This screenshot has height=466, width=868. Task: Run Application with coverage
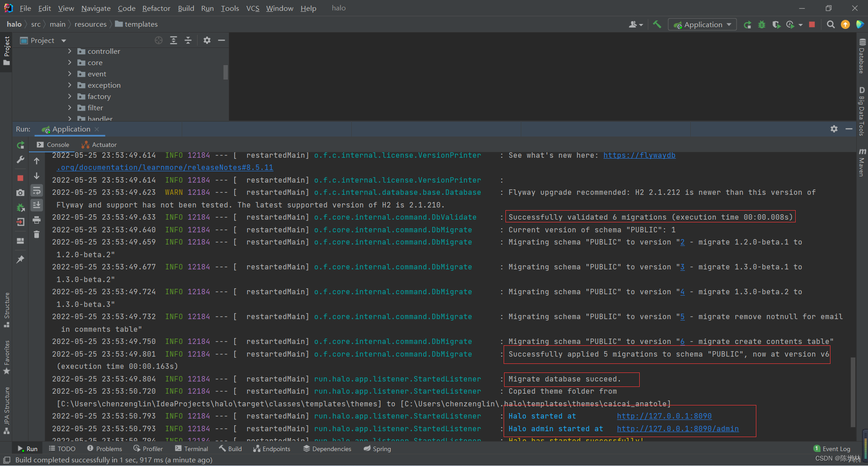(x=776, y=24)
